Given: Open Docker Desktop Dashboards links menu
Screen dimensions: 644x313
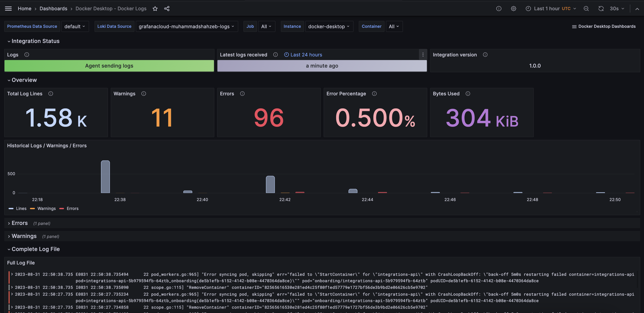Looking at the screenshot, I should [x=604, y=27].
